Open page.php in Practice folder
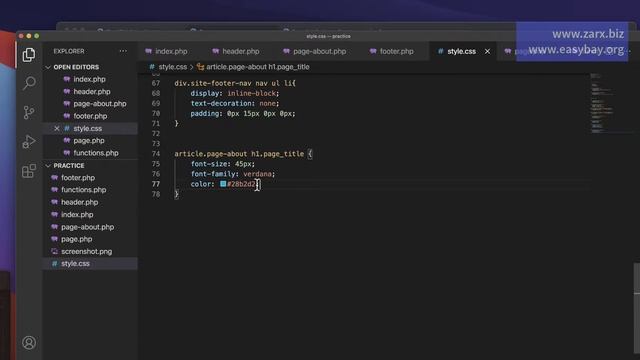The image size is (640, 360). (x=77, y=239)
